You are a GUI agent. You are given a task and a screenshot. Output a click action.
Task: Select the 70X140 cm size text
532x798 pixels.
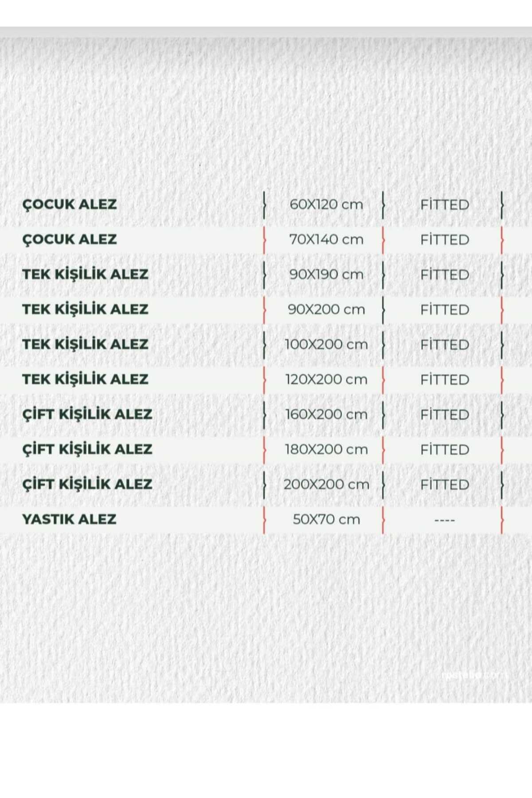[326, 239]
